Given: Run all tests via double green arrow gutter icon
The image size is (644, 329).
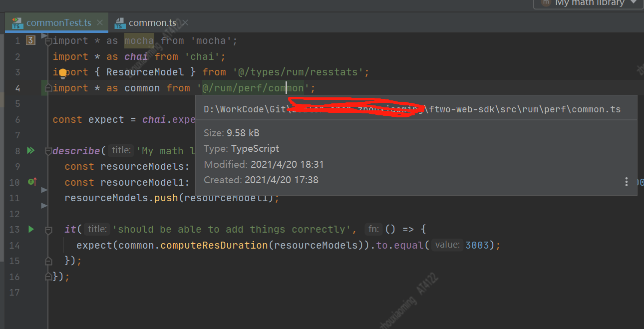Looking at the screenshot, I should pos(31,150).
